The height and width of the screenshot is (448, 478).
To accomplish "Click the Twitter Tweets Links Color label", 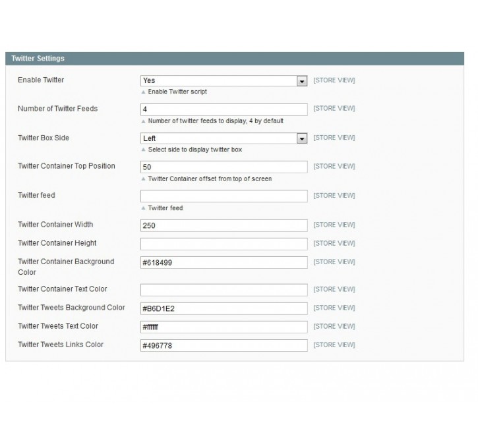I will point(61,345).
